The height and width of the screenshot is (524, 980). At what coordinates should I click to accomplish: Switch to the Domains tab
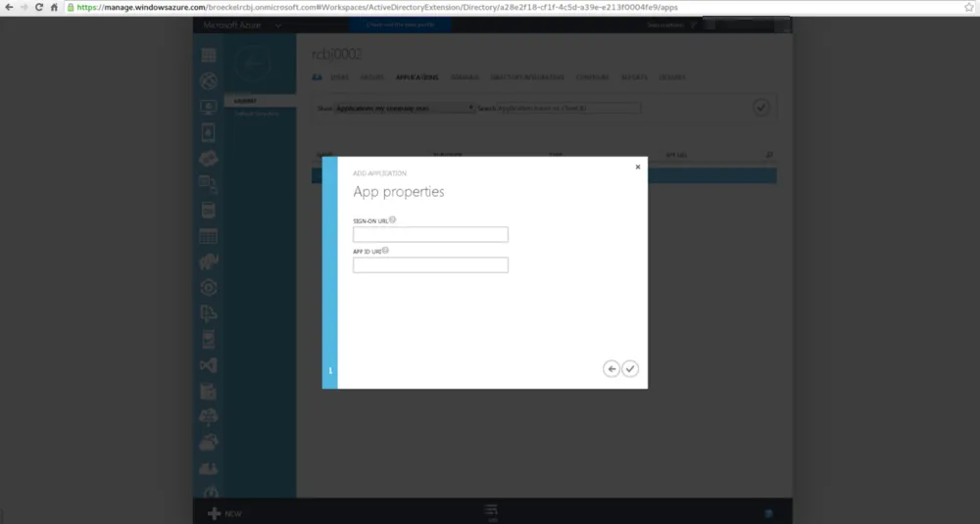[465, 77]
